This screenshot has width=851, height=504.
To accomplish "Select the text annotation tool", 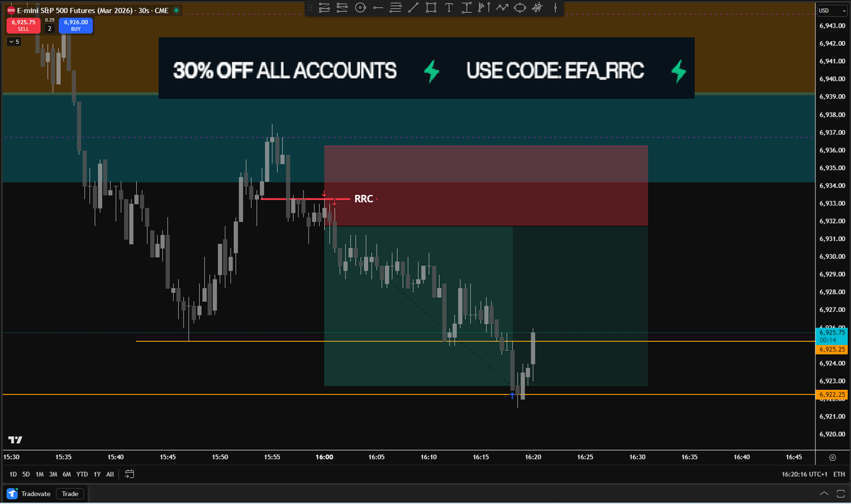I will [449, 8].
